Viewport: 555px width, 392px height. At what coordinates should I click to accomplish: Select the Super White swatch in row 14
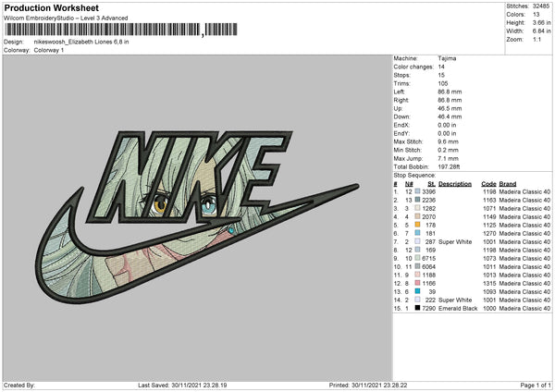tap(418, 300)
